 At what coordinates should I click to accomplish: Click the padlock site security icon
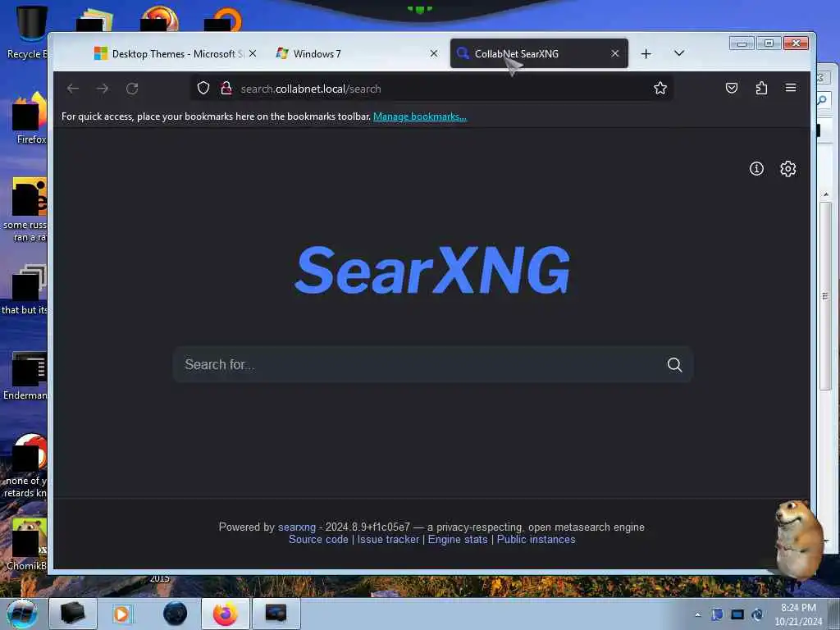pos(226,88)
